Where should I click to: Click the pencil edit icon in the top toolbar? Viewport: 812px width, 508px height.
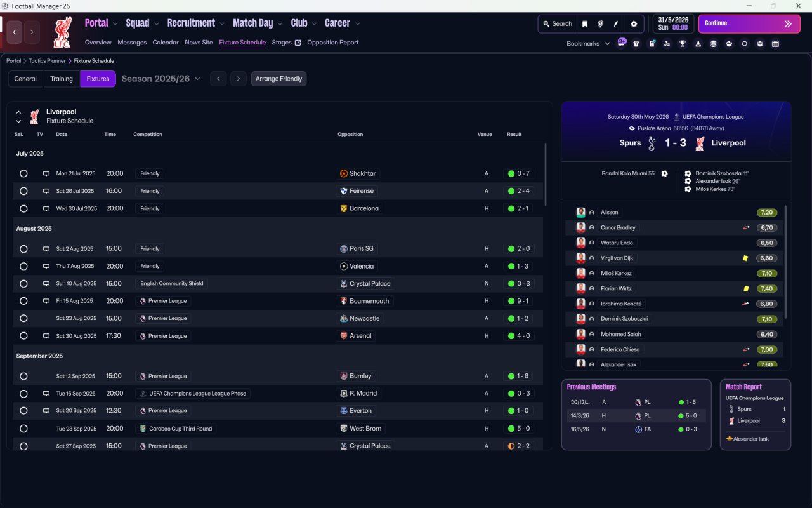pyautogui.click(x=615, y=23)
